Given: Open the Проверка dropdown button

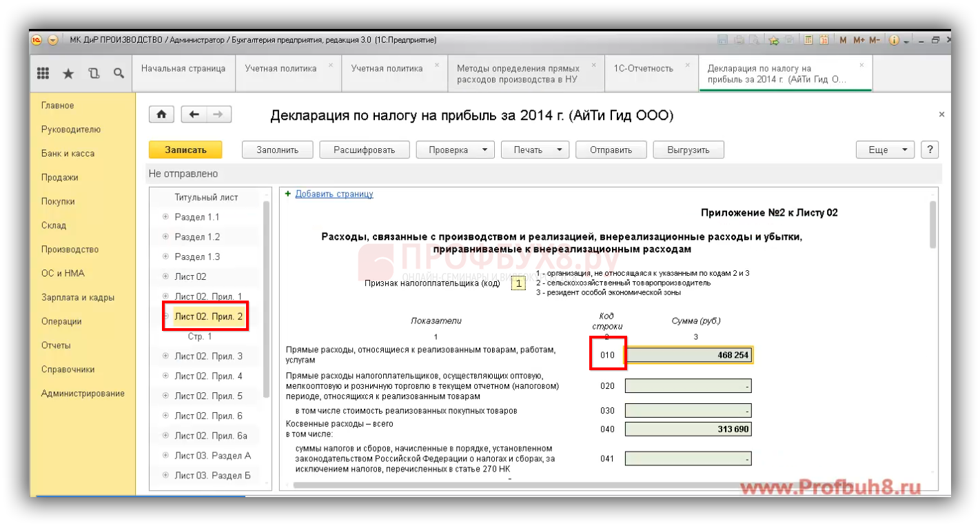Looking at the screenshot, I should point(456,150).
